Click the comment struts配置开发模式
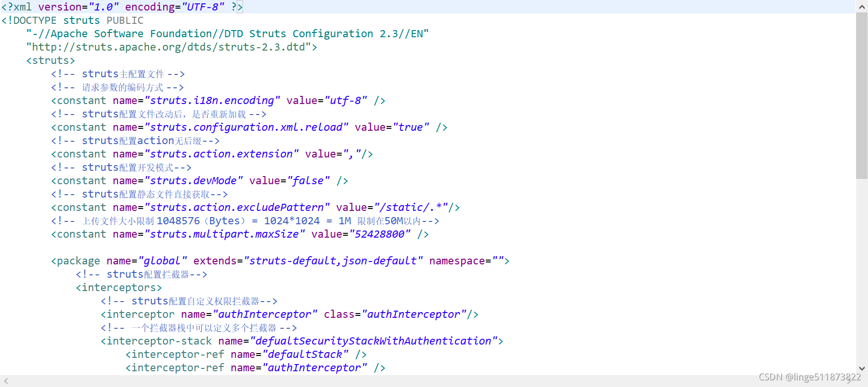 click(x=121, y=167)
